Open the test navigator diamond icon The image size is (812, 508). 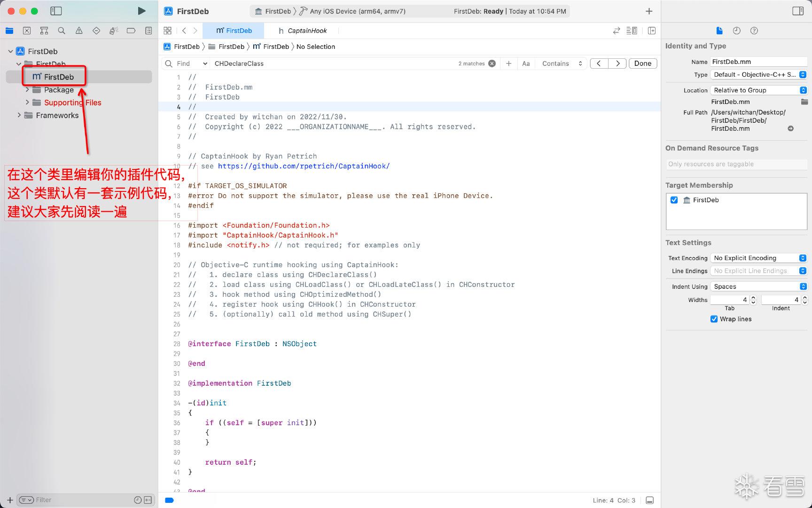click(x=96, y=31)
